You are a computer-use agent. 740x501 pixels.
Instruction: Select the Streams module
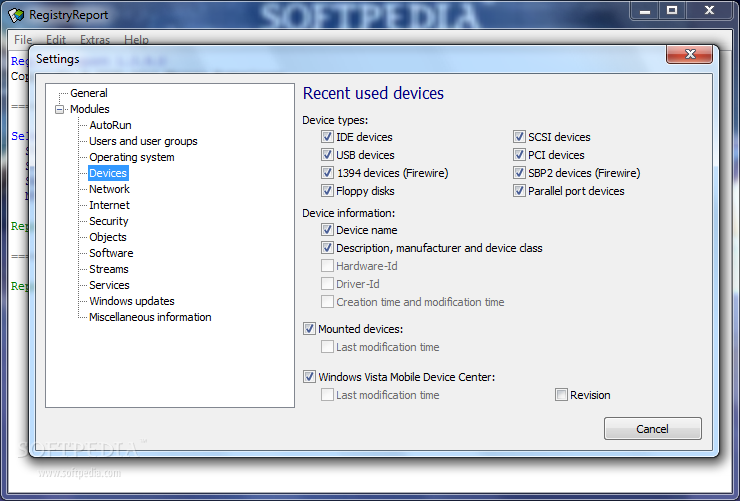point(109,269)
